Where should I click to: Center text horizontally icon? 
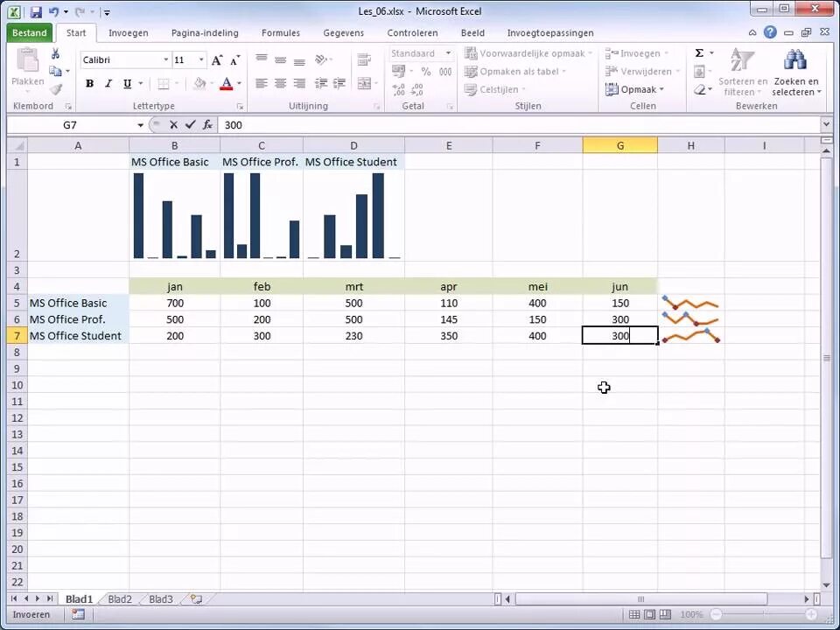(280, 84)
